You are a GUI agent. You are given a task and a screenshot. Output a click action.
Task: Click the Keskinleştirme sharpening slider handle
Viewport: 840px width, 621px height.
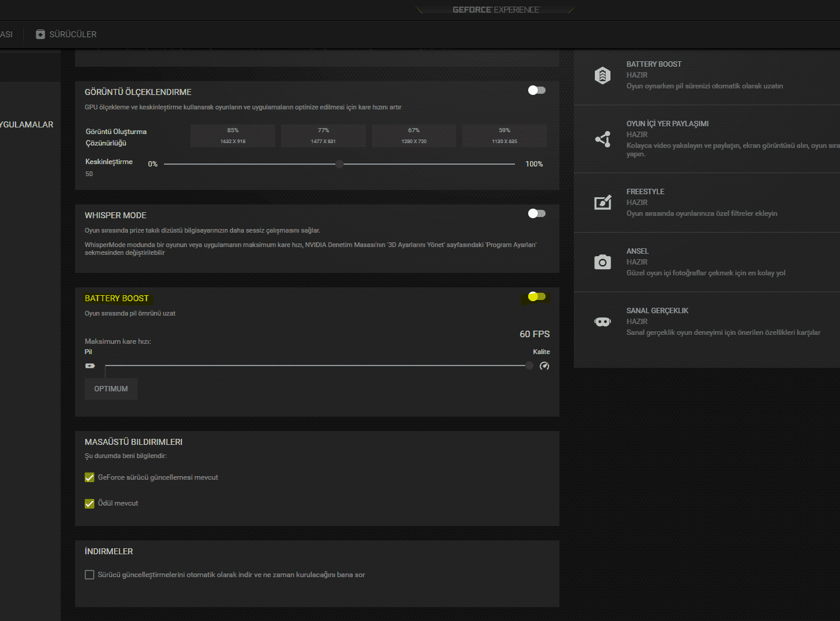tap(339, 164)
